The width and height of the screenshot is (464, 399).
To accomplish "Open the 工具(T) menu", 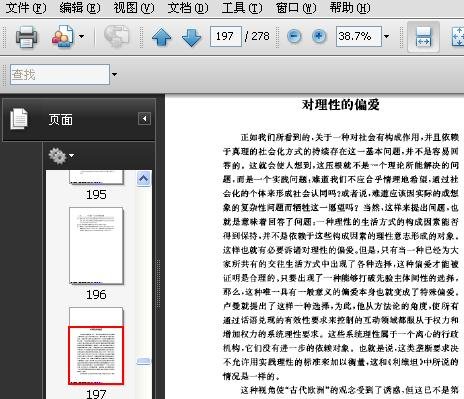I will pyautogui.click(x=242, y=8).
